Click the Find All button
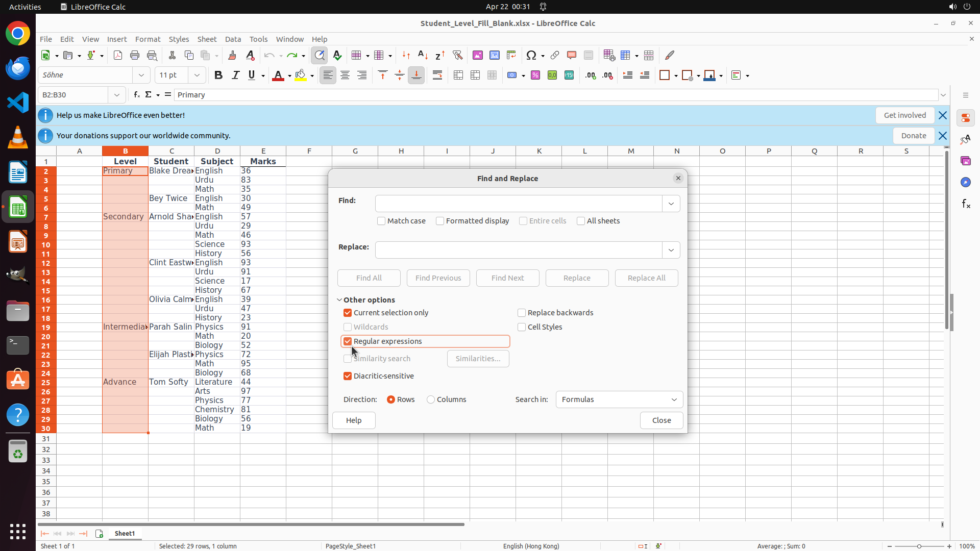The width and height of the screenshot is (980, 551). 369,278
